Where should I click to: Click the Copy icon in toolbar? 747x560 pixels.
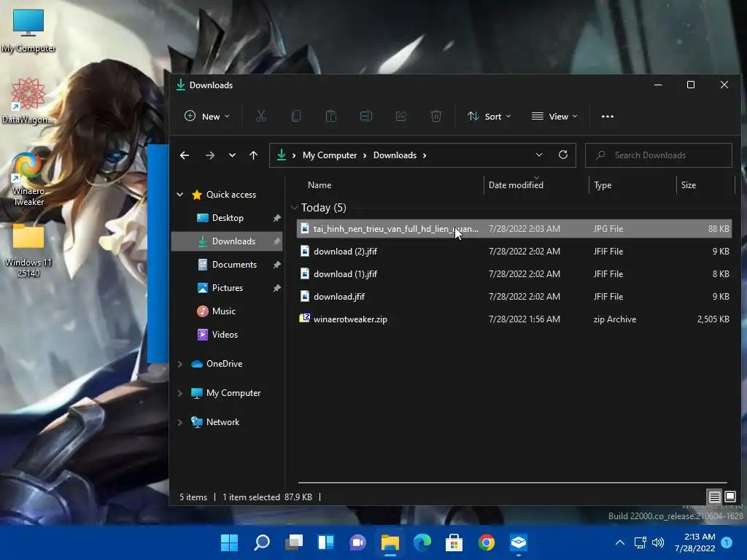296,116
